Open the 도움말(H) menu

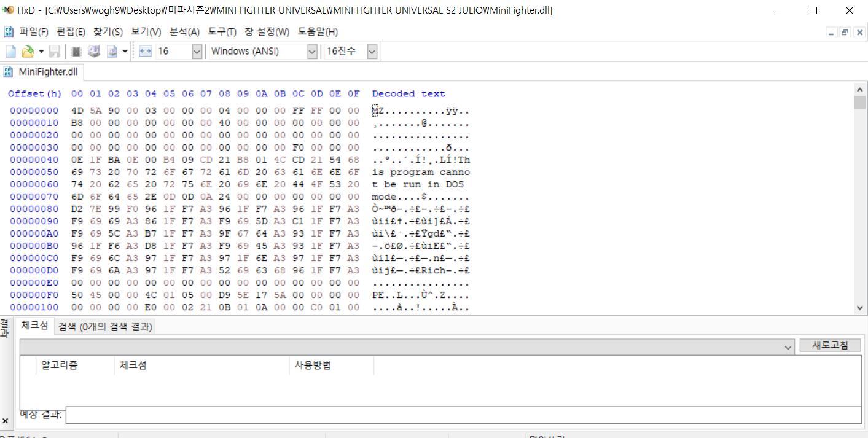[x=318, y=32]
